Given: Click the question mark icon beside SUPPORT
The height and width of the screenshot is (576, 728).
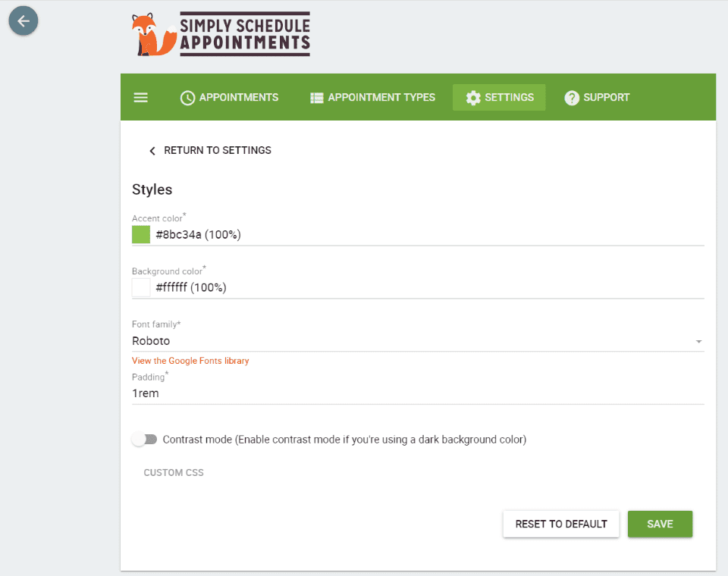Looking at the screenshot, I should point(571,97).
